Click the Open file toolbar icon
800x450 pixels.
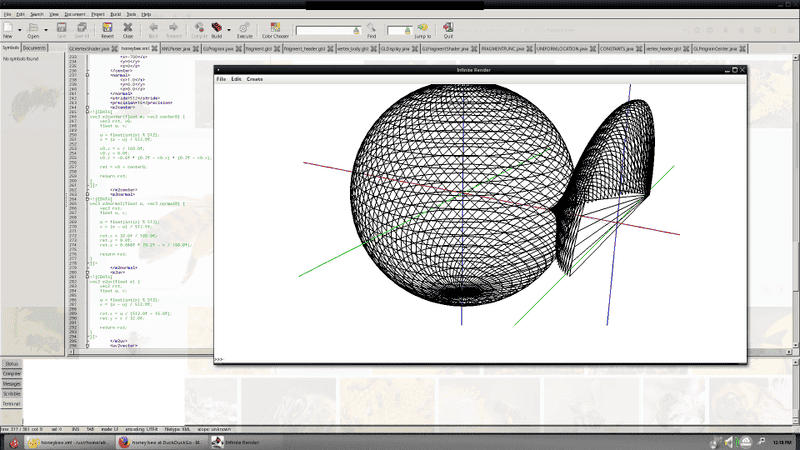pyautogui.click(x=33, y=30)
